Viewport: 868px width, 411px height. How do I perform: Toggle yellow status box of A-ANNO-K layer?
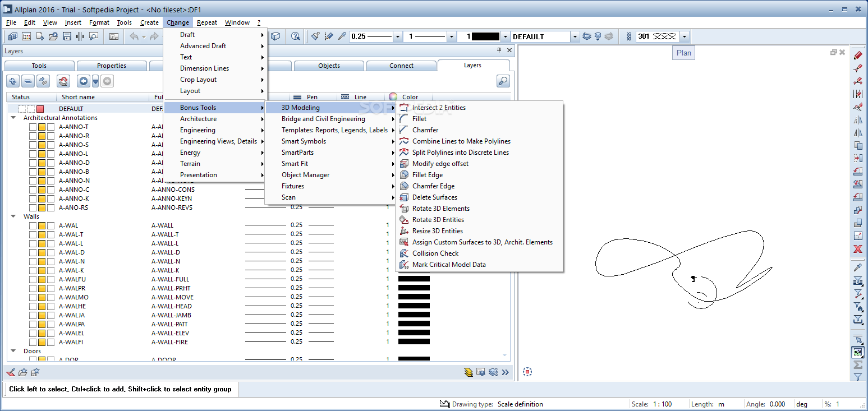pyautogui.click(x=42, y=198)
